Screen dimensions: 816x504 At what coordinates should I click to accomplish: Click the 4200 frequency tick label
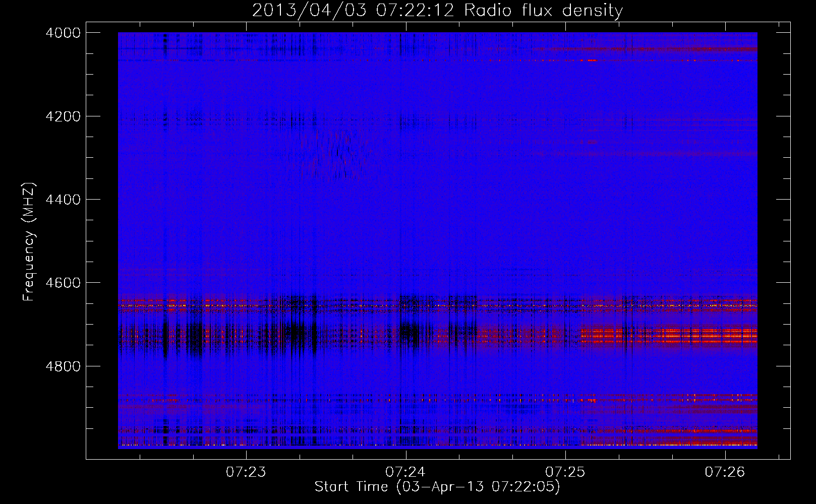click(x=63, y=116)
